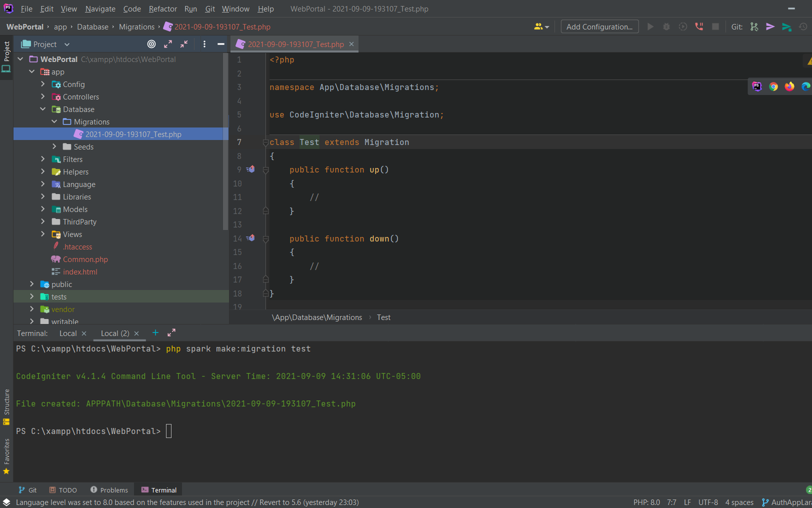The height and width of the screenshot is (508, 812).
Task: Open the File menu
Action: pos(26,9)
